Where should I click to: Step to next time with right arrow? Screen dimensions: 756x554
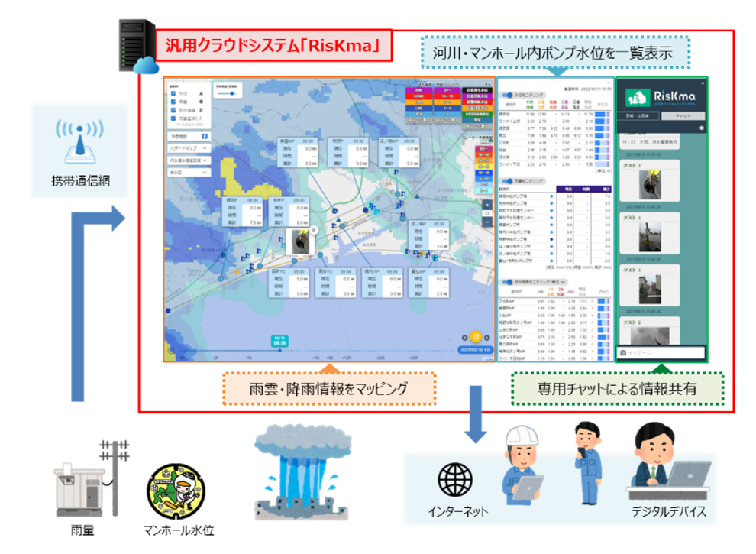pyautogui.click(x=487, y=338)
